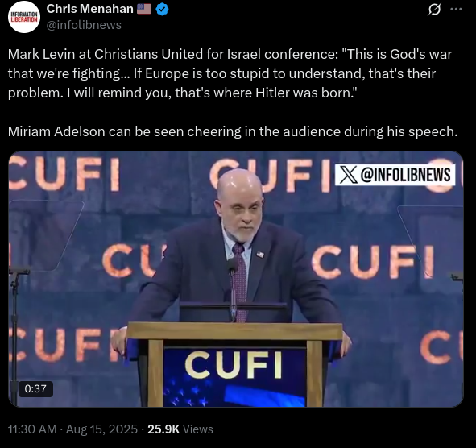Click the blue verified checkmark badge
Screen dimensions: 476x448
162,10
